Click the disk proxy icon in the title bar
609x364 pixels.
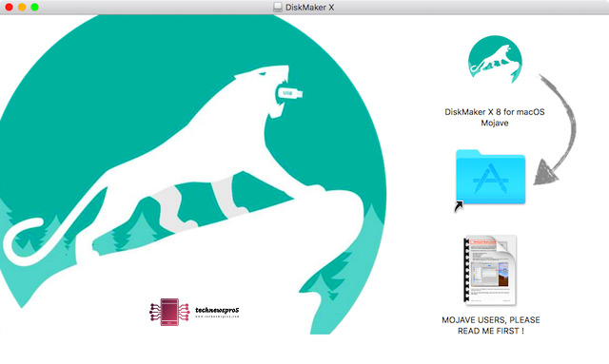278,7
